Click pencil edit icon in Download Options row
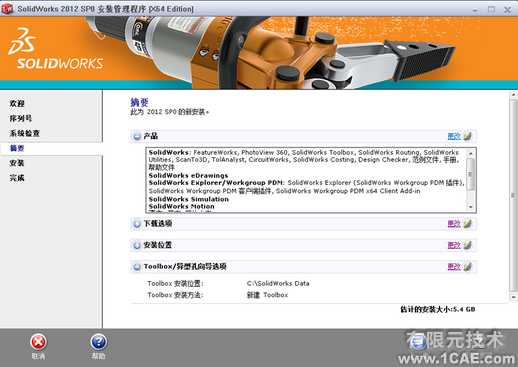 coord(467,224)
